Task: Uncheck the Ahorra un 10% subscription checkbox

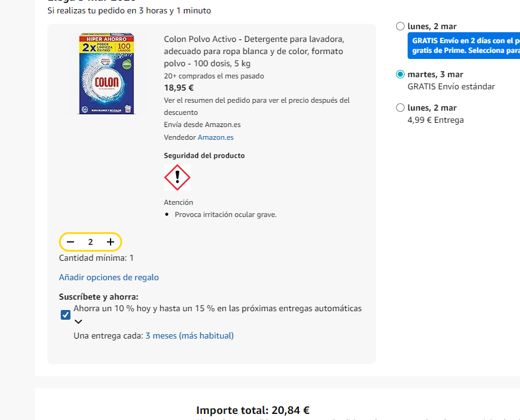Action: click(64, 314)
